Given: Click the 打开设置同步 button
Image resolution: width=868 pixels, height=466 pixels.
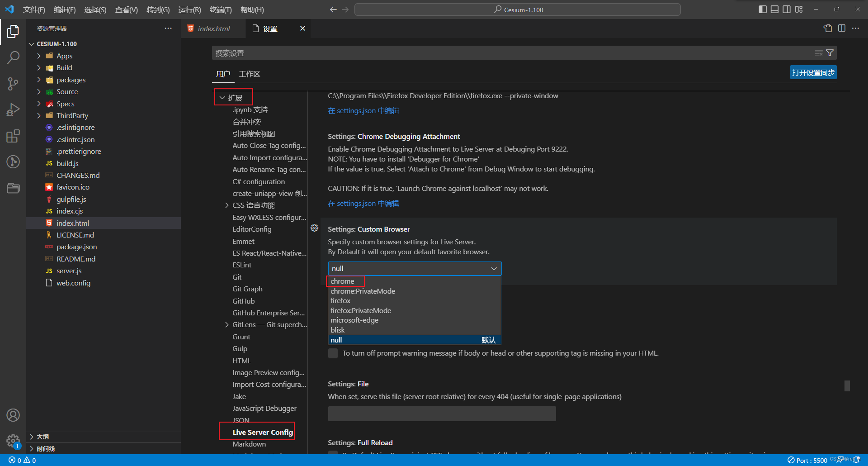Looking at the screenshot, I should point(813,72).
